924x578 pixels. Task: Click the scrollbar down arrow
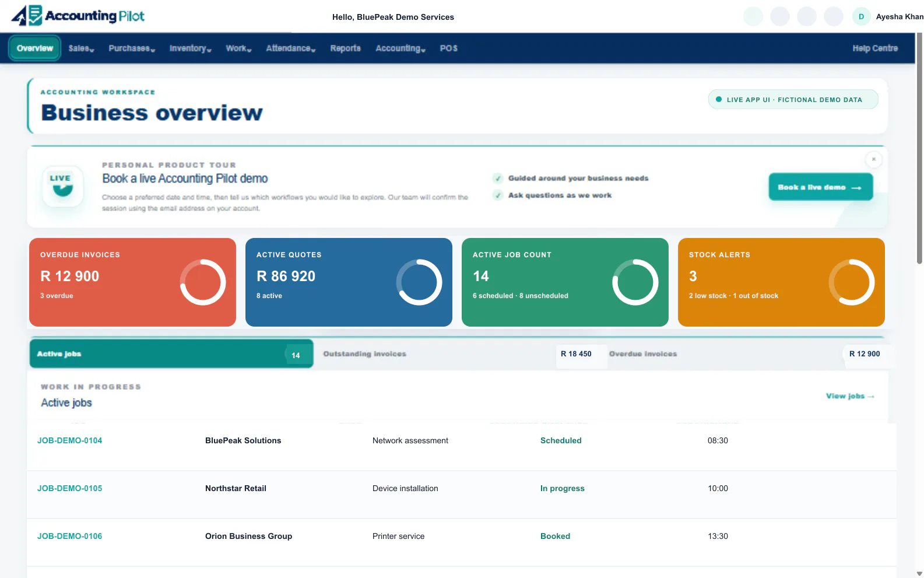point(919,573)
